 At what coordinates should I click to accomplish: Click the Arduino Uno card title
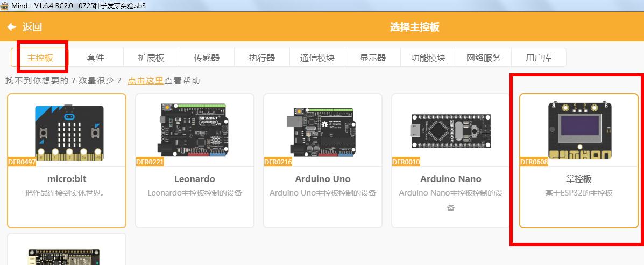pyautogui.click(x=323, y=179)
